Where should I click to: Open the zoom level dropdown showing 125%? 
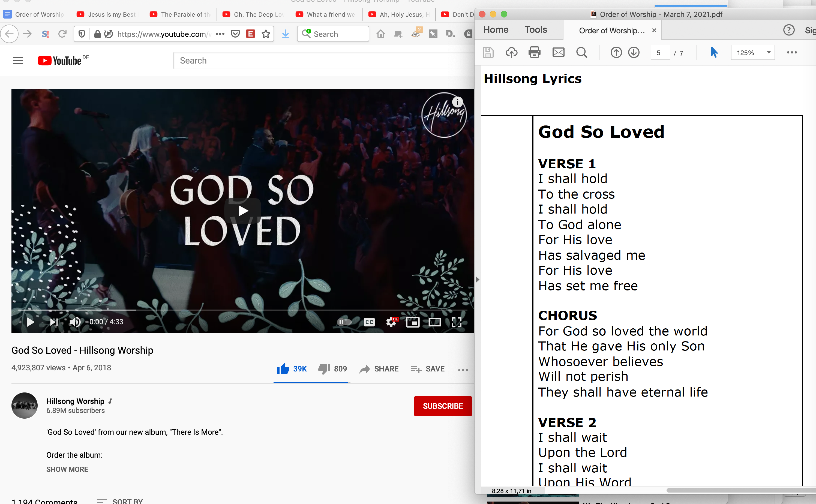[752, 52]
